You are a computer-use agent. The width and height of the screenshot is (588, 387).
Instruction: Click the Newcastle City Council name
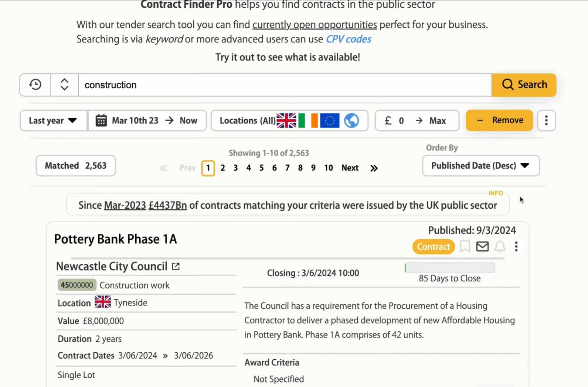click(x=112, y=266)
